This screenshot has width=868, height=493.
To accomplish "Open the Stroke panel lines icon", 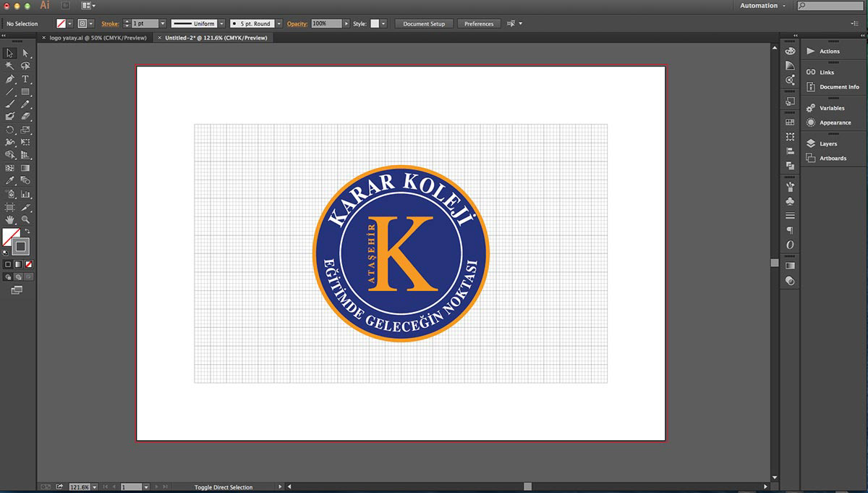I will click(790, 216).
